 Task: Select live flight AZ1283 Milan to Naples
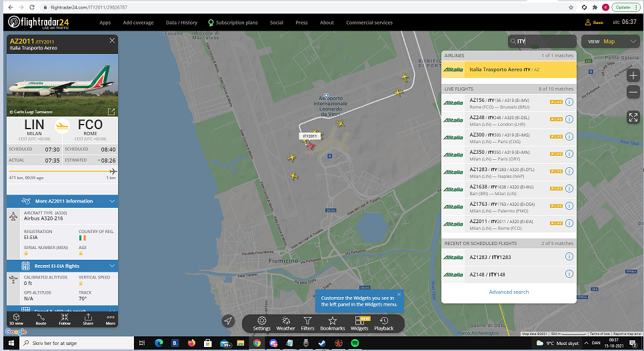coord(509,173)
